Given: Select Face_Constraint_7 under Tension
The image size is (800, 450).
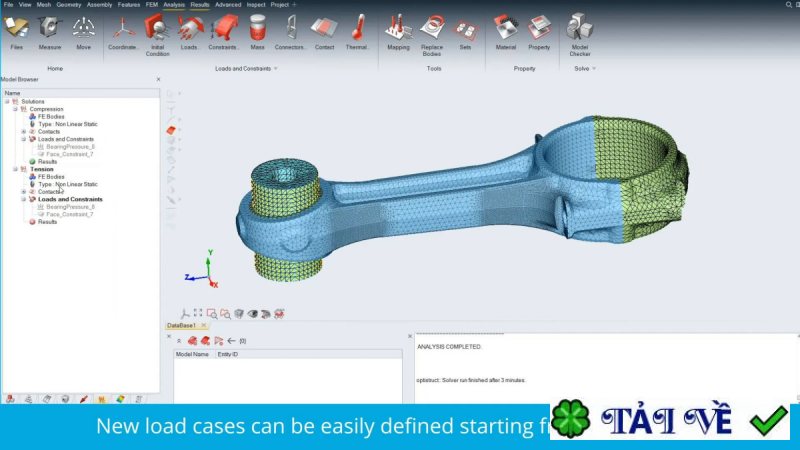Looking at the screenshot, I should coord(69,214).
